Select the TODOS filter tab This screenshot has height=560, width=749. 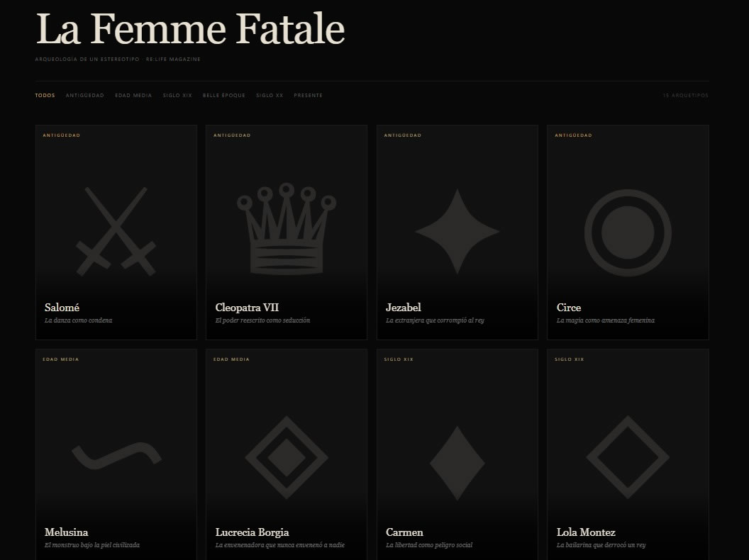pos(45,96)
